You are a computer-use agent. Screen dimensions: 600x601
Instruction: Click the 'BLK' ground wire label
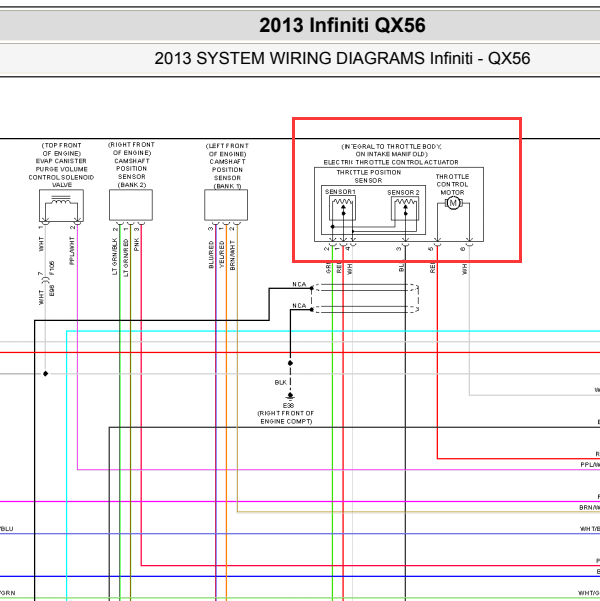pos(280,383)
